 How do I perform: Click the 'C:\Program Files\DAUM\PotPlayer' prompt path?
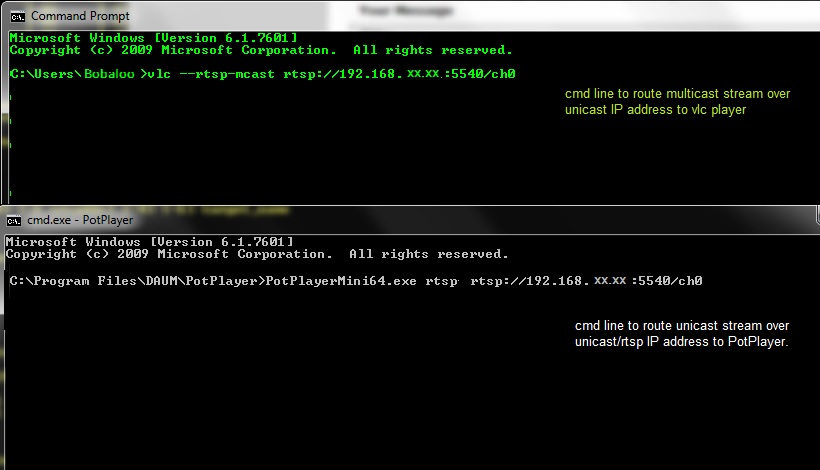134,281
